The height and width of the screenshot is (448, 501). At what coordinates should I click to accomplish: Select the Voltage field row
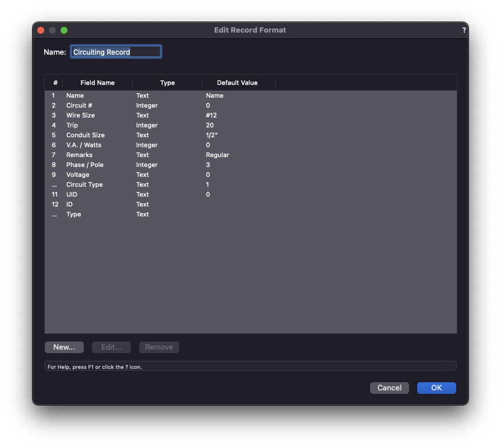point(78,175)
